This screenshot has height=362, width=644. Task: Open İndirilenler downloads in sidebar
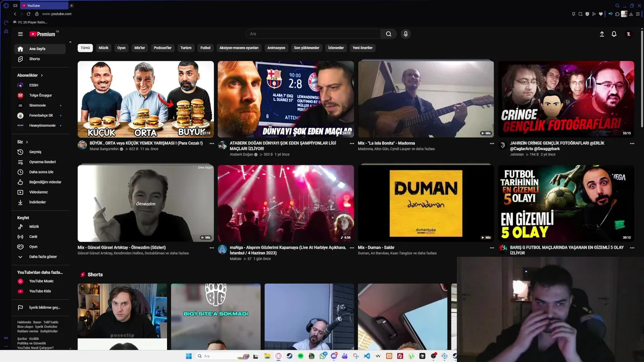(x=40, y=202)
